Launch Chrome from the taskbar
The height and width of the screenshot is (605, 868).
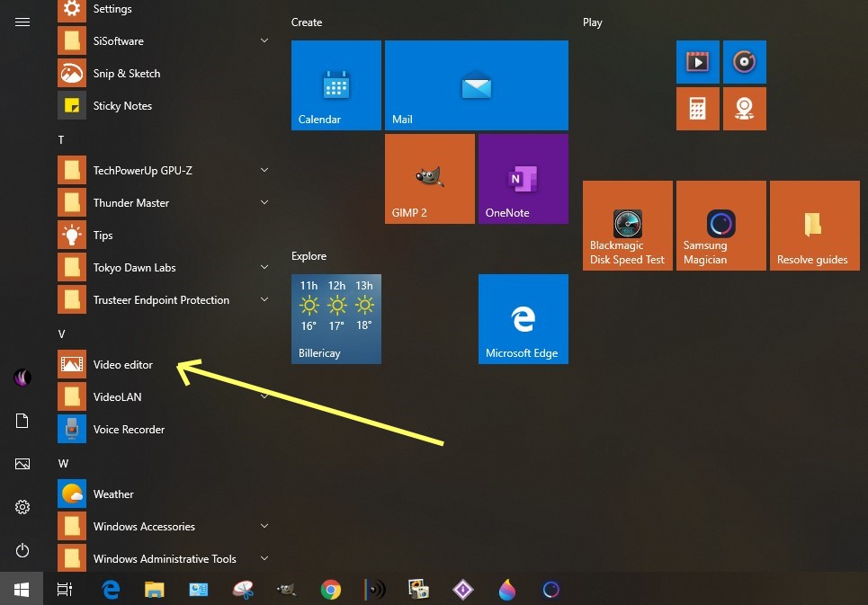pos(330,590)
